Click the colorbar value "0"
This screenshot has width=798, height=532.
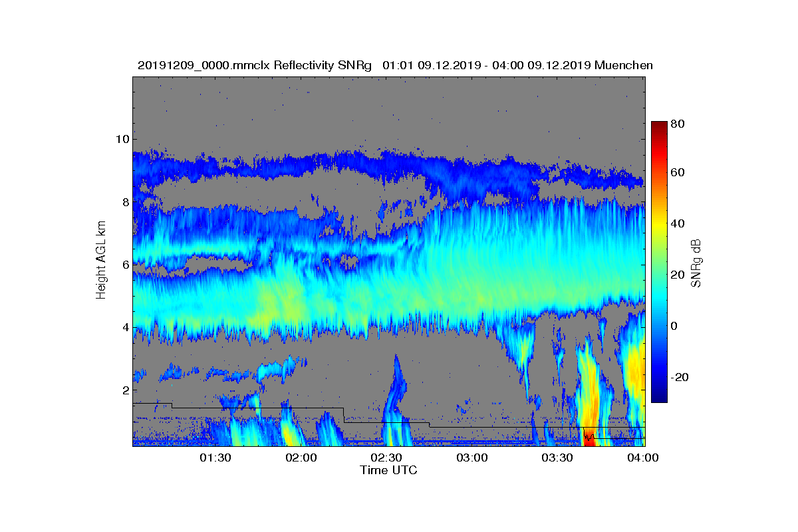[675, 326]
